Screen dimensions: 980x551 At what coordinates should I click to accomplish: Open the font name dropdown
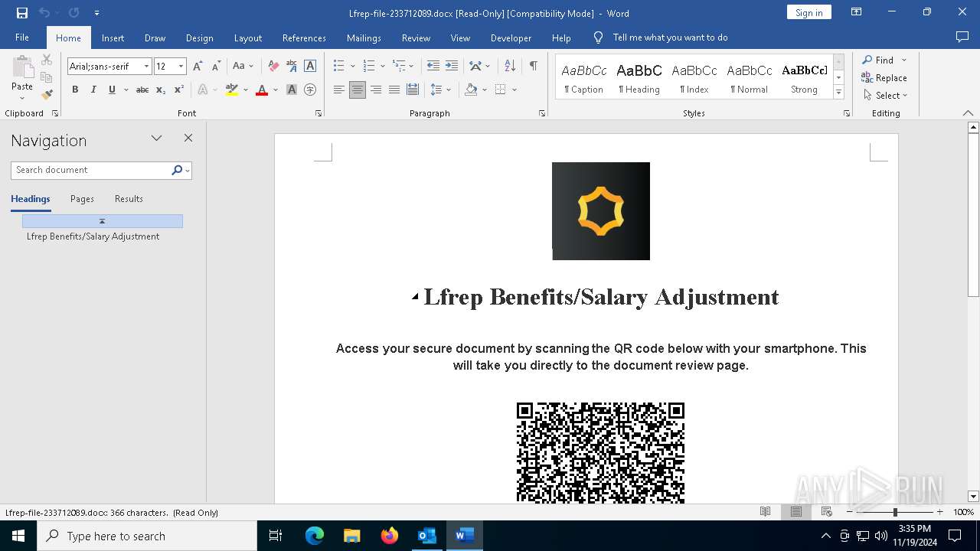click(146, 67)
